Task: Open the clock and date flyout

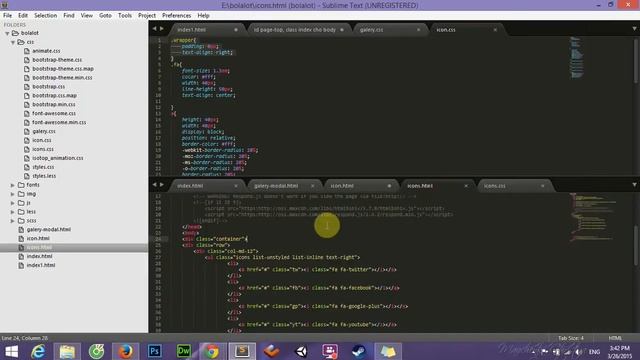Action: 620,352
